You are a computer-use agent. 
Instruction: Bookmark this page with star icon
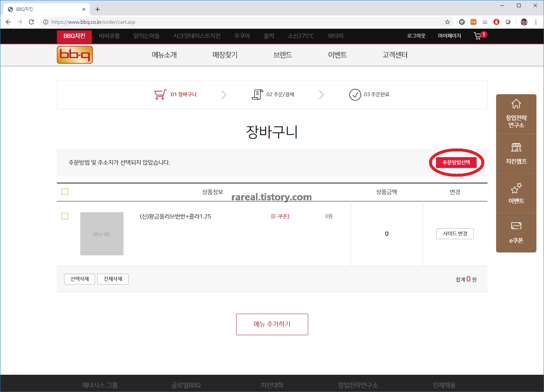pos(448,22)
